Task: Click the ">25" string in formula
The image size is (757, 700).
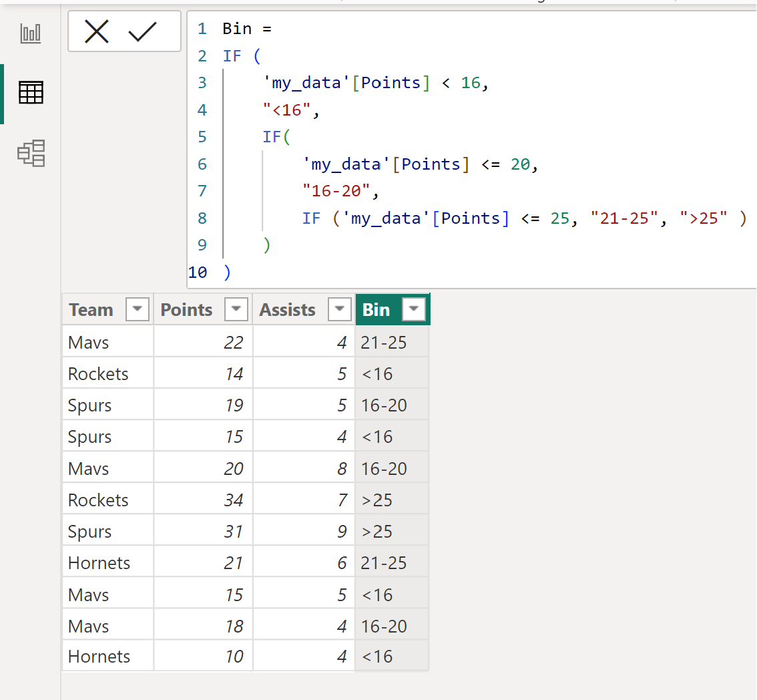Action: click(704, 218)
